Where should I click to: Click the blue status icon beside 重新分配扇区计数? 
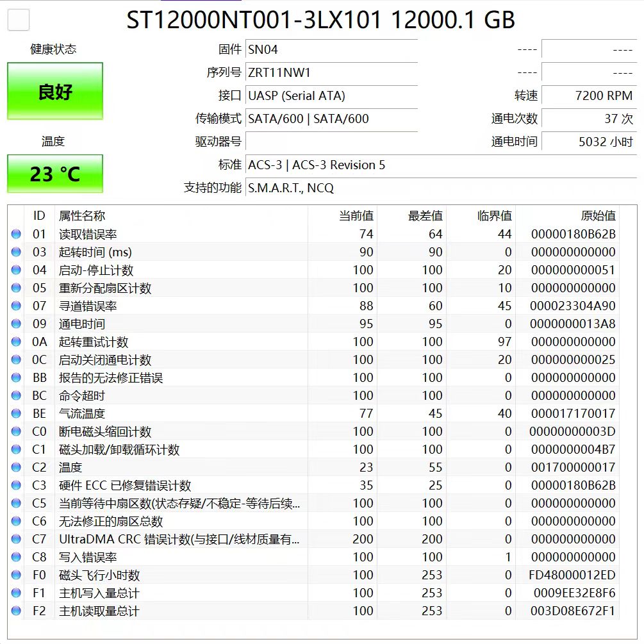click(x=15, y=288)
